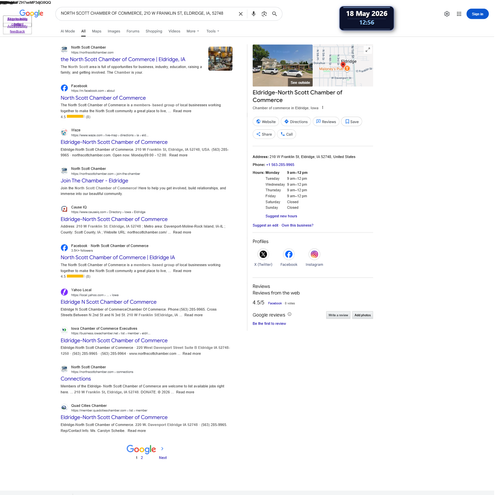Click the Sign in button
Screen dimensions: 500x495
click(477, 14)
